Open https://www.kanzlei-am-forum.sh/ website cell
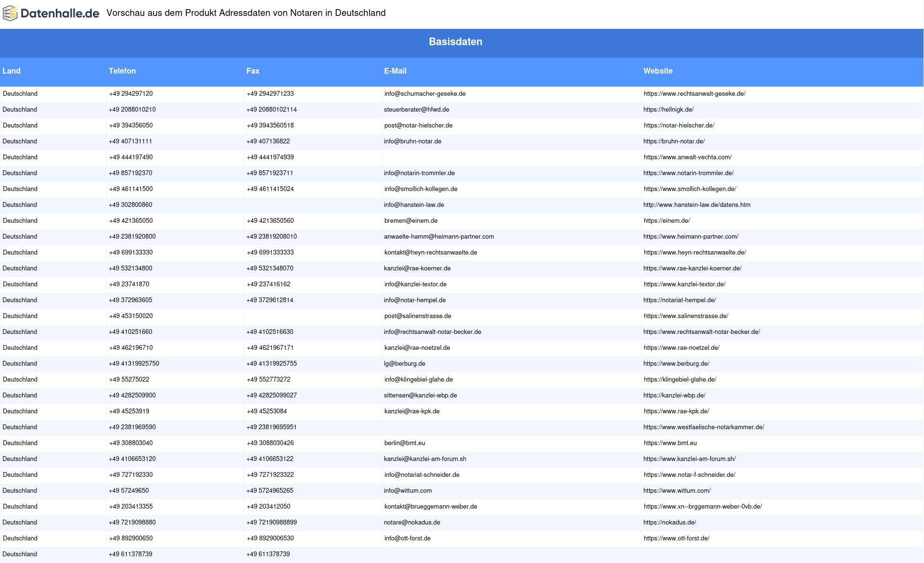 pyautogui.click(x=690, y=459)
